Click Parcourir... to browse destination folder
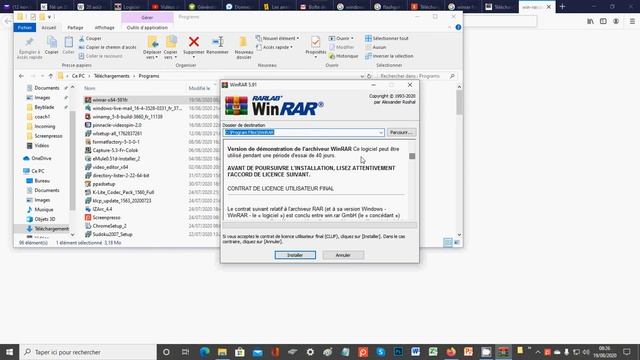Image resolution: width=640 pixels, height=360 pixels. pyautogui.click(x=401, y=132)
